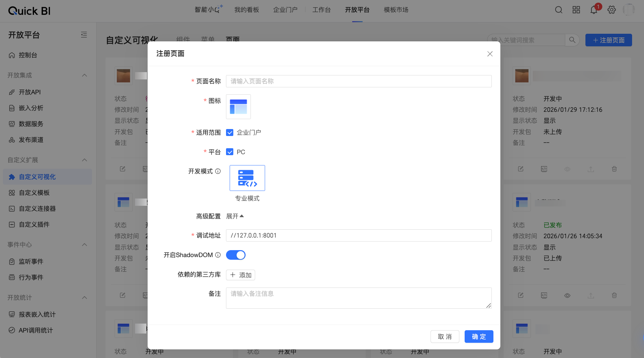
Task: Collapse the 开放集成 sidebar section
Action: pyautogui.click(x=84, y=75)
